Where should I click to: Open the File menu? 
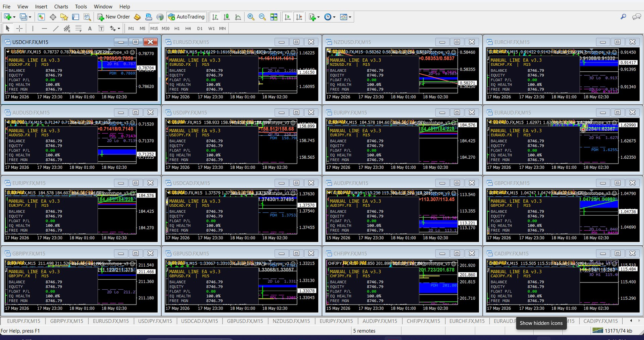(x=6, y=6)
